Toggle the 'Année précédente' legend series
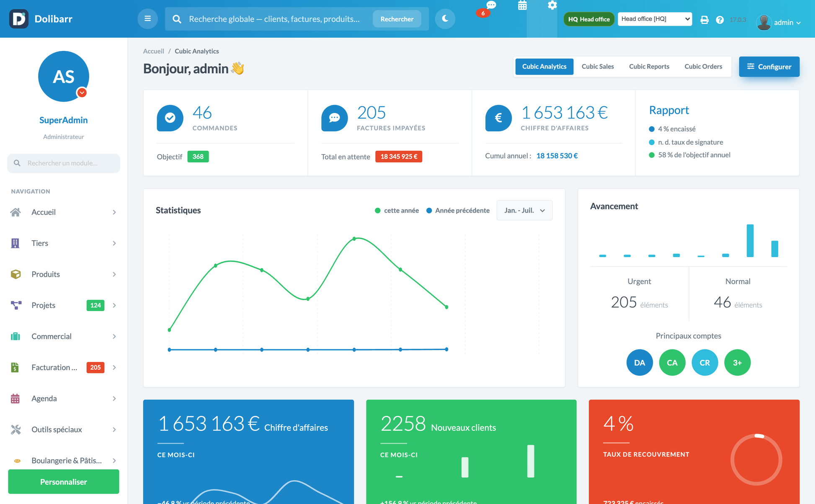815x504 pixels. pos(458,211)
